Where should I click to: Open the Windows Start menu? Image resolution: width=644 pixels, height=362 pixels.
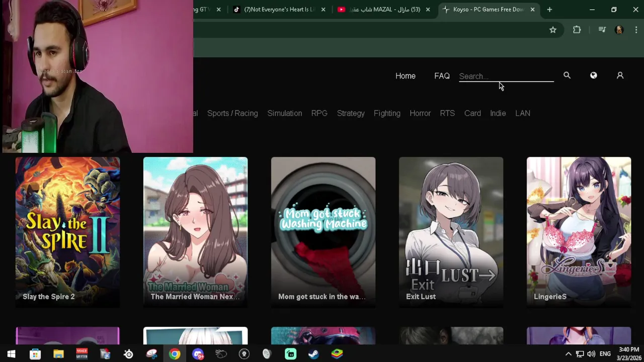[x=11, y=354]
